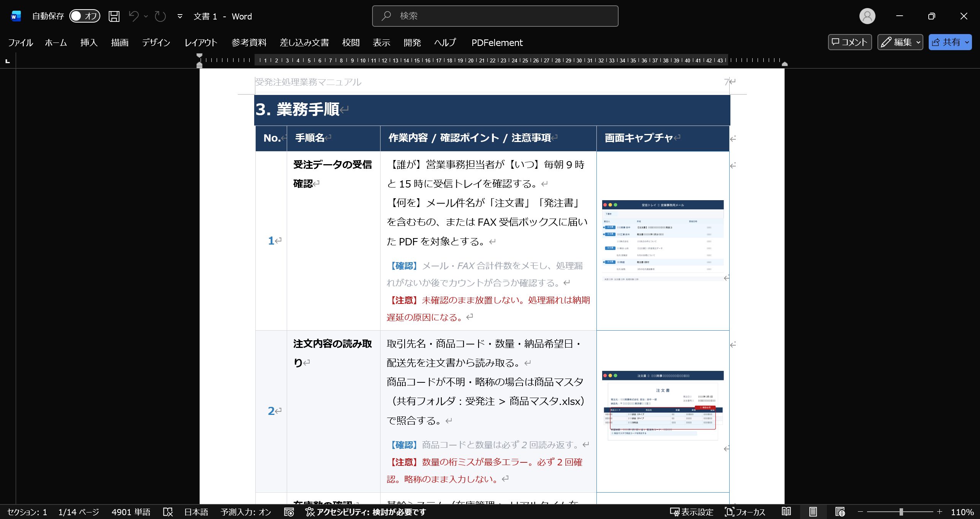
Task: Expand the 共有 share dropdown arrow
Action: pyautogui.click(x=967, y=42)
